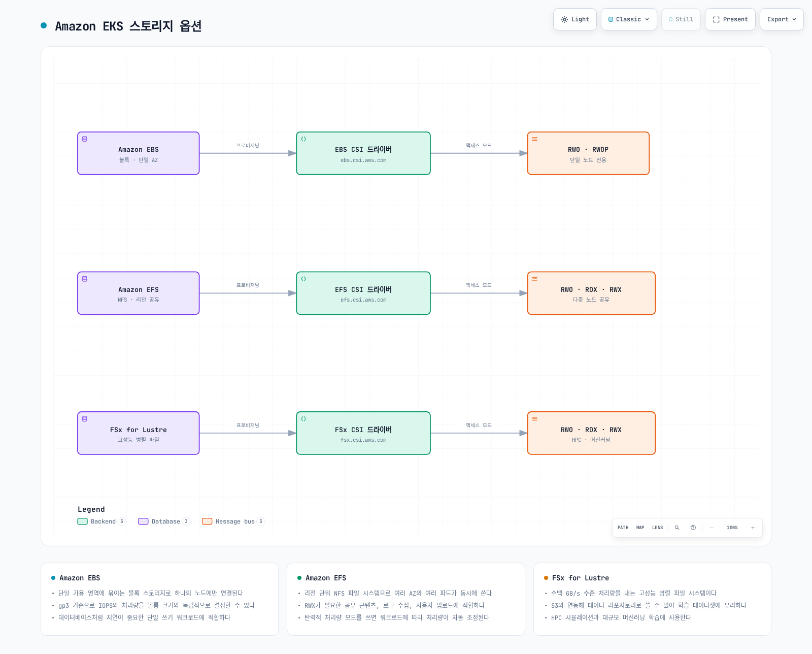Click the code icon on FSx CSI driver node
The height and width of the screenshot is (654, 812).
pos(303,419)
